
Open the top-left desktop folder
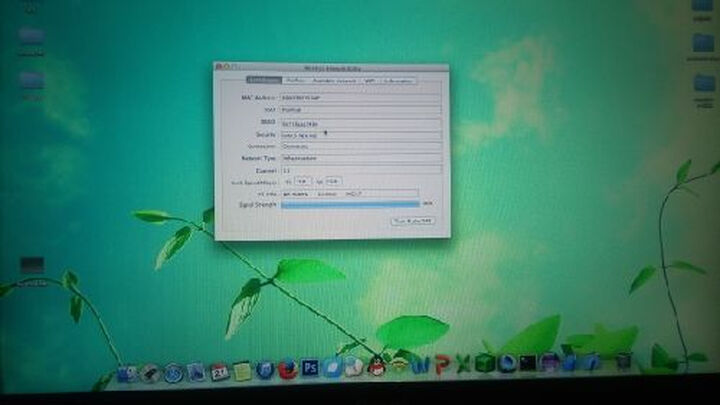click(31, 38)
